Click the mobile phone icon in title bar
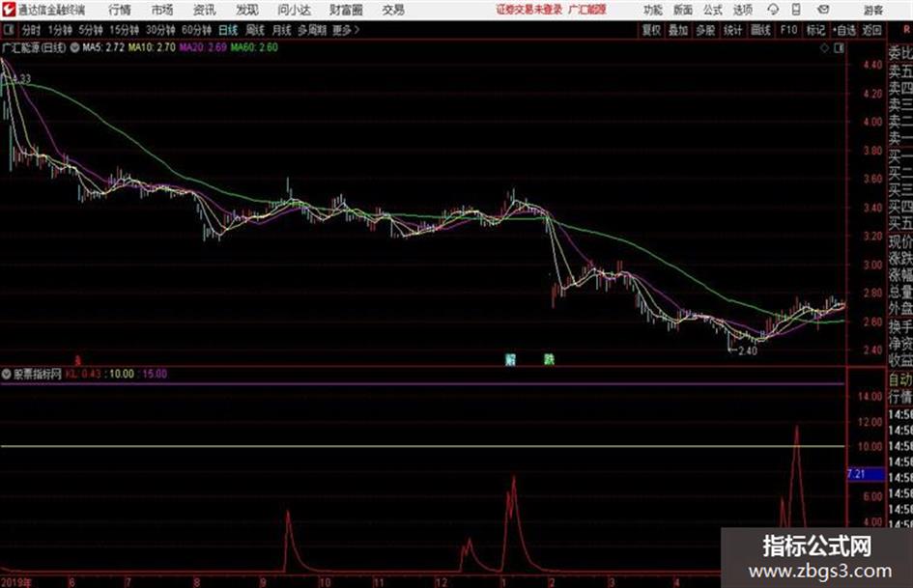Image resolution: width=913 pixels, height=588 pixels. point(796,10)
